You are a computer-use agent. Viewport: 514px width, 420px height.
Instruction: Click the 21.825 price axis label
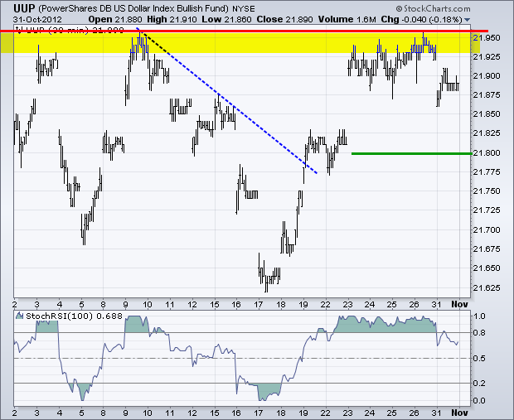click(x=487, y=133)
